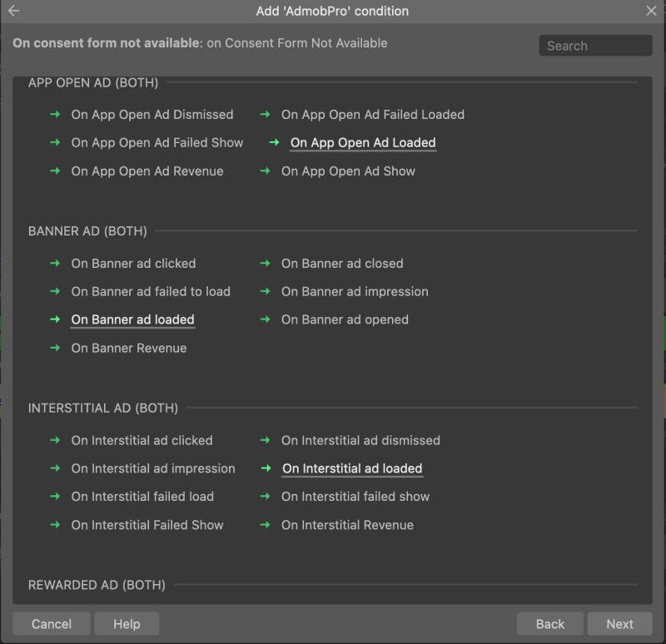Choose On Interstitial ad loaded condition
666x644 pixels.
352,468
